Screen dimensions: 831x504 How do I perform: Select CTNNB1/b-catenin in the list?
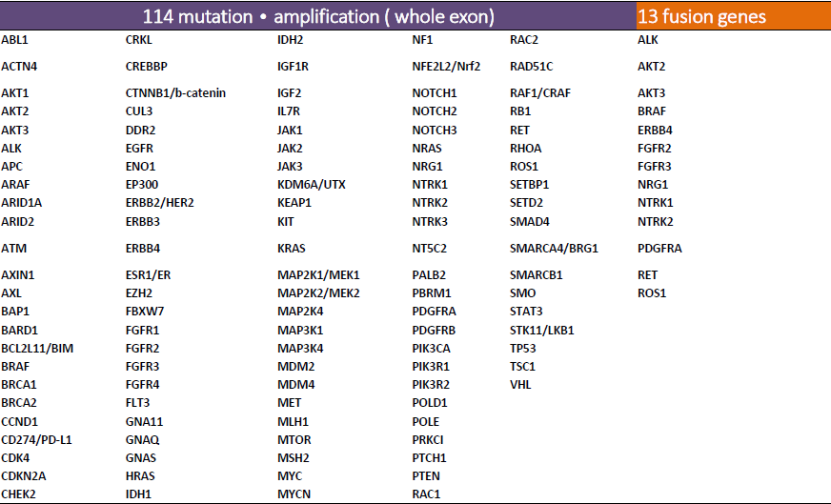point(175,93)
